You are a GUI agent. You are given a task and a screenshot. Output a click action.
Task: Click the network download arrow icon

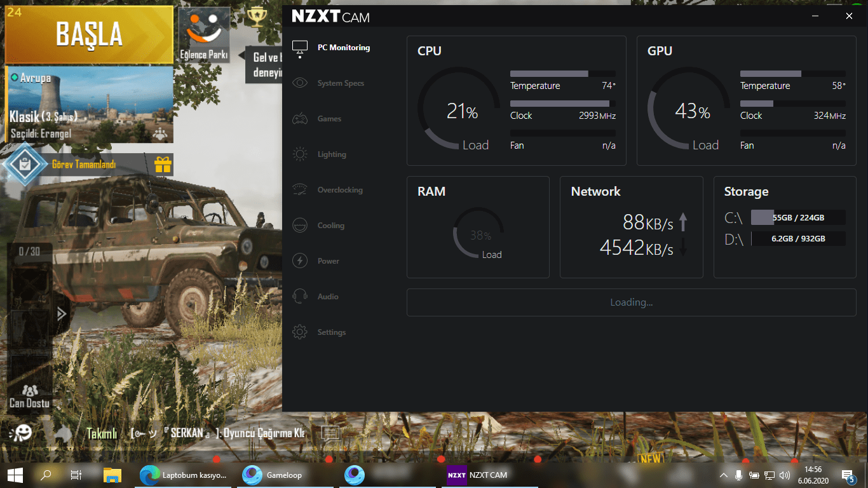[x=683, y=247]
